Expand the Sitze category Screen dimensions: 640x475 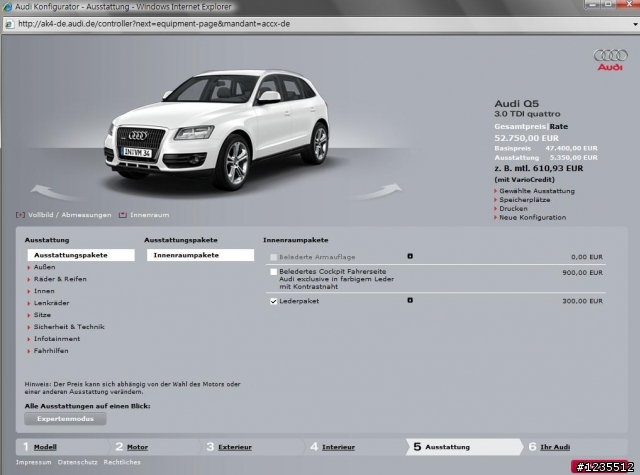tap(42, 315)
